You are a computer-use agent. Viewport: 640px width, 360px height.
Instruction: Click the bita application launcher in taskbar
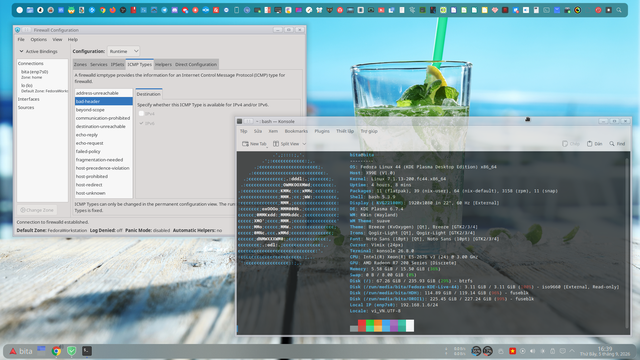pyautogui.click(x=21, y=351)
